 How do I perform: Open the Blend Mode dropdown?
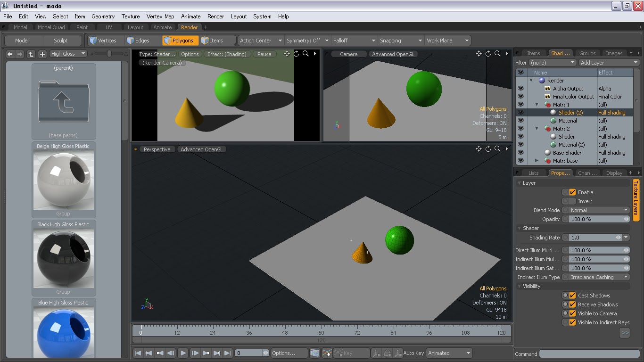(595, 210)
